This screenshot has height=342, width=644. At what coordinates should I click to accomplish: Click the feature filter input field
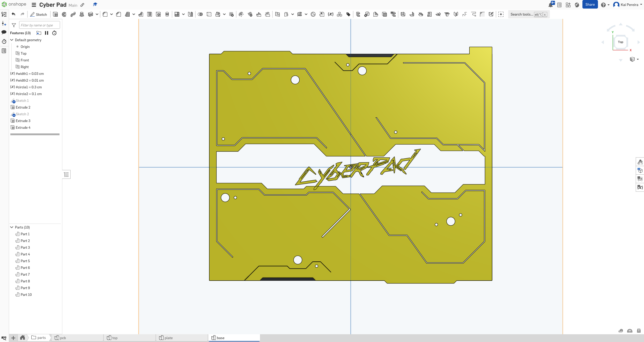click(39, 25)
